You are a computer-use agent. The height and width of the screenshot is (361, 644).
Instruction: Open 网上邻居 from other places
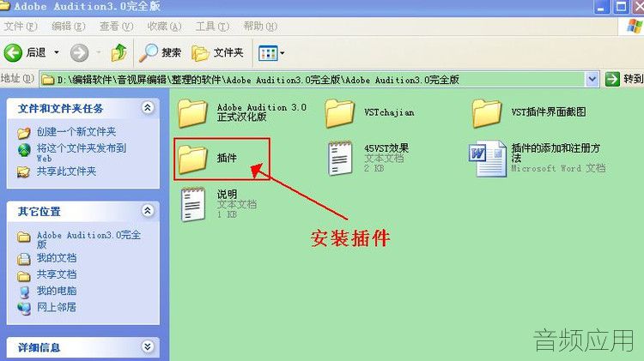point(57,307)
